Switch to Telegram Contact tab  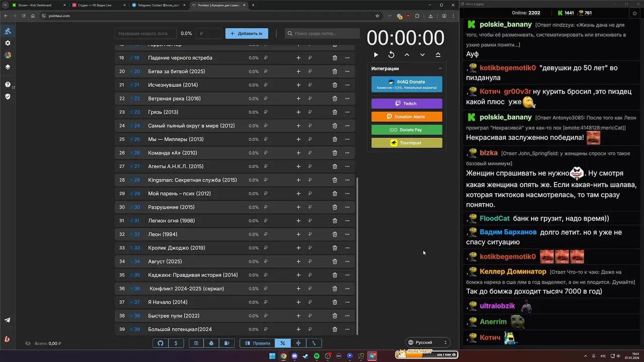158,5
